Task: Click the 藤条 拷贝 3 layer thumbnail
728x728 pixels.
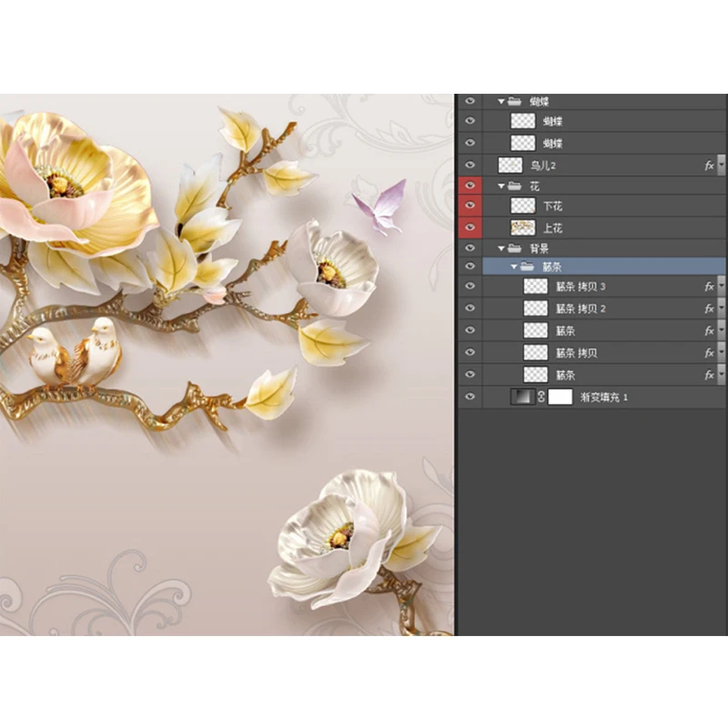Action: pyautogui.click(x=535, y=287)
